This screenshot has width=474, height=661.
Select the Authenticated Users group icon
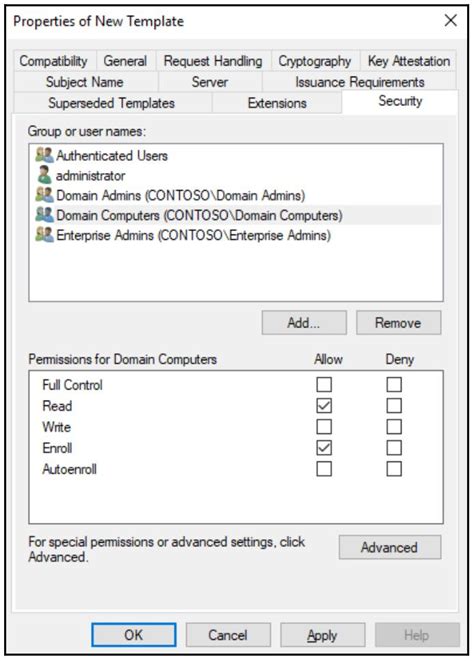pos(44,155)
